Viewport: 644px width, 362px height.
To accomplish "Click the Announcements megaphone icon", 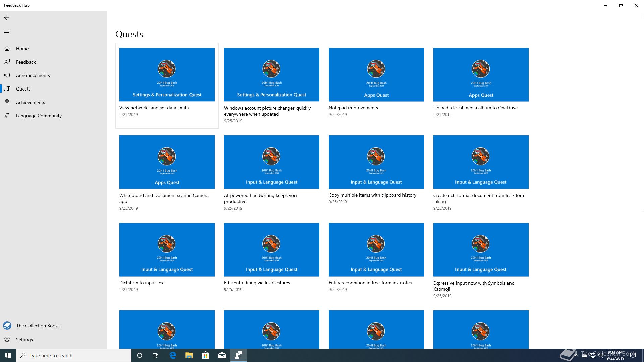I will coord(7,75).
